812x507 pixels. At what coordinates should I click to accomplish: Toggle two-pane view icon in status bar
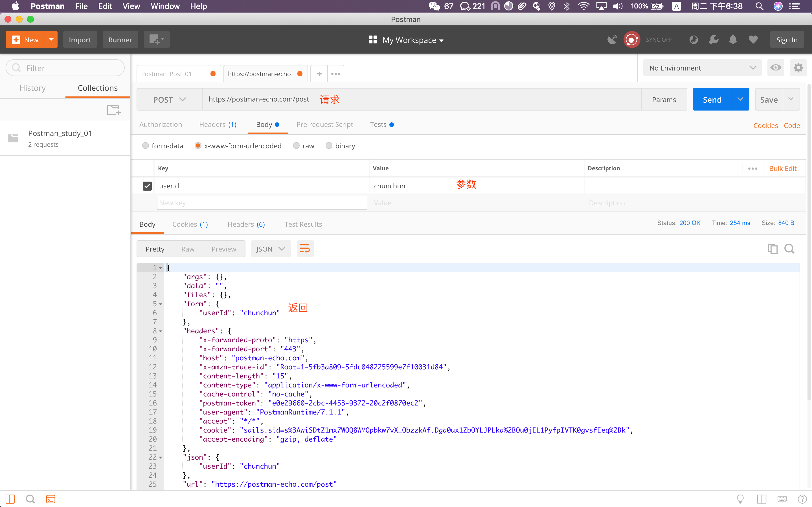point(761,499)
